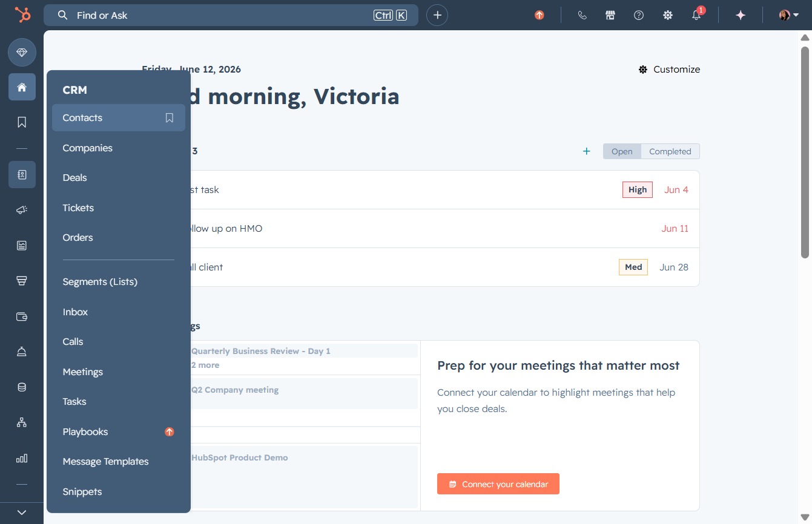Expand the sidebar with the bottom chevron

click(22, 513)
